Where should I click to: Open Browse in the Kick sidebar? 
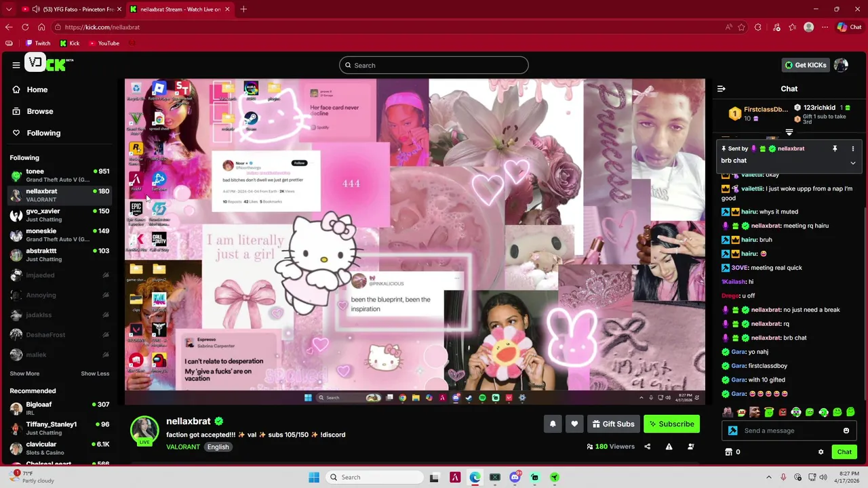[x=33, y=111]
